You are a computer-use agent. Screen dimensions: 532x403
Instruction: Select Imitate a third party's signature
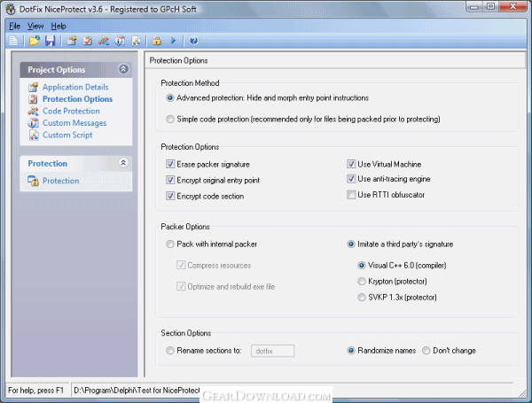point(351,244)
